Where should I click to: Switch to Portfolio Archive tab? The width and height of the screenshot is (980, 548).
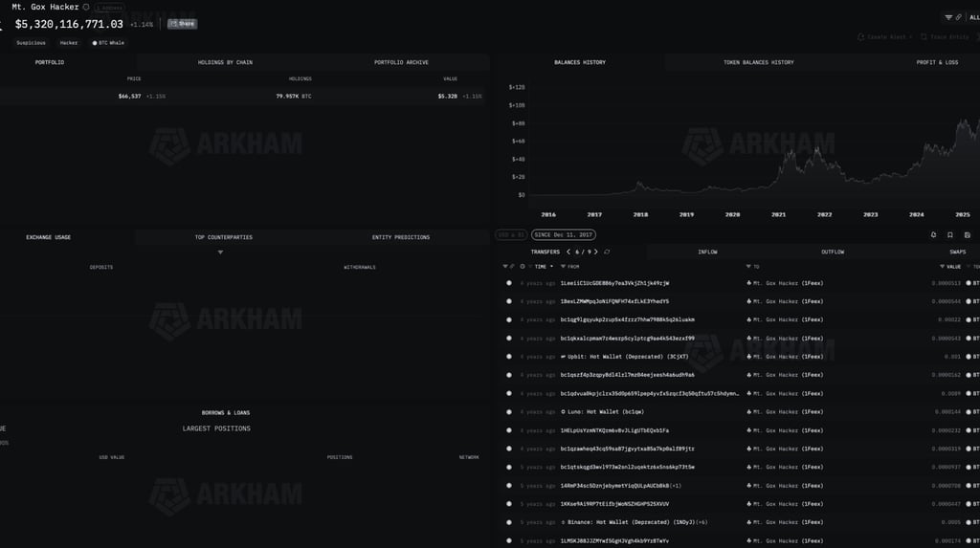tap(401, 62)
